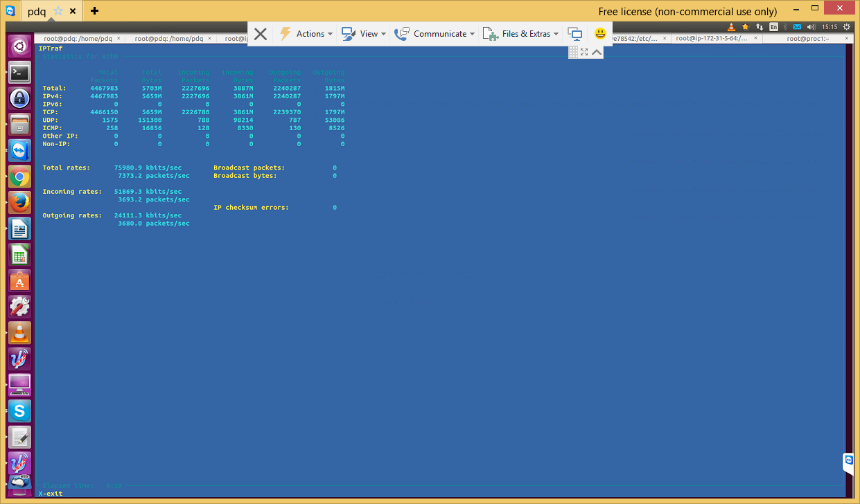
Task: Click the Free license notice text
Action: pyautogui.click(x=688, y=12)
